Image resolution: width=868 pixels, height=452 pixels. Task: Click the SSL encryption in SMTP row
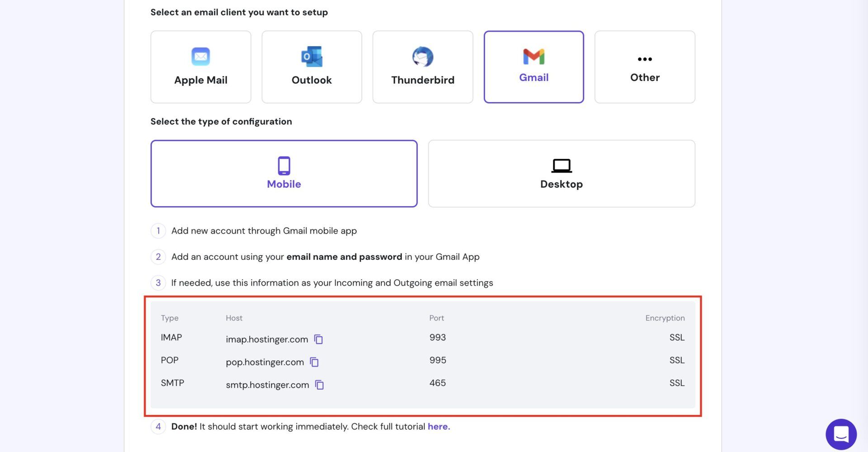(677, 382)
